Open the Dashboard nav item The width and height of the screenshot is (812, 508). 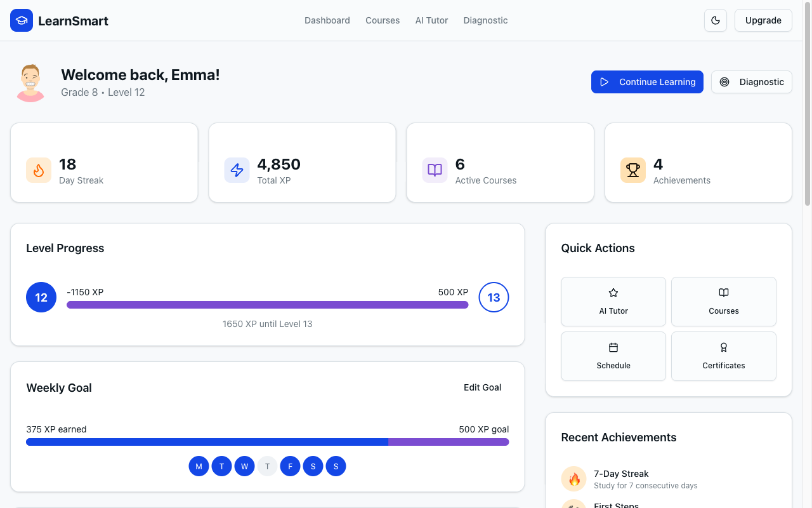coord(327,20)
